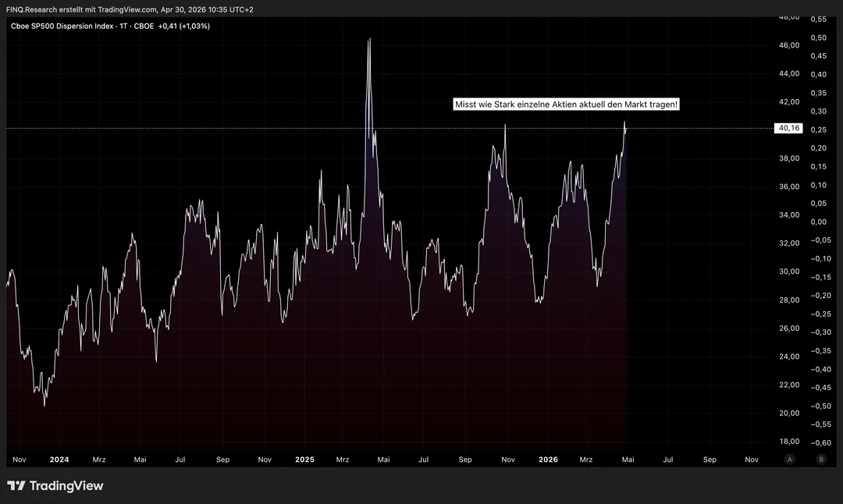Click the 46,00 price axis value
This screenshot has width=843, height=504.
coord(789,45)
